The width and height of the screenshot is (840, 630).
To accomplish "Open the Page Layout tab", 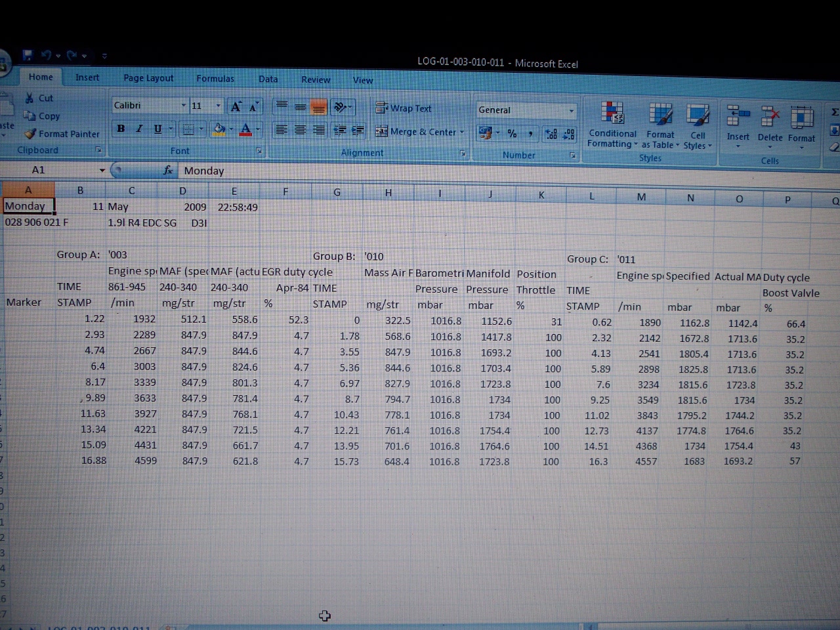I will coord(148,78).
